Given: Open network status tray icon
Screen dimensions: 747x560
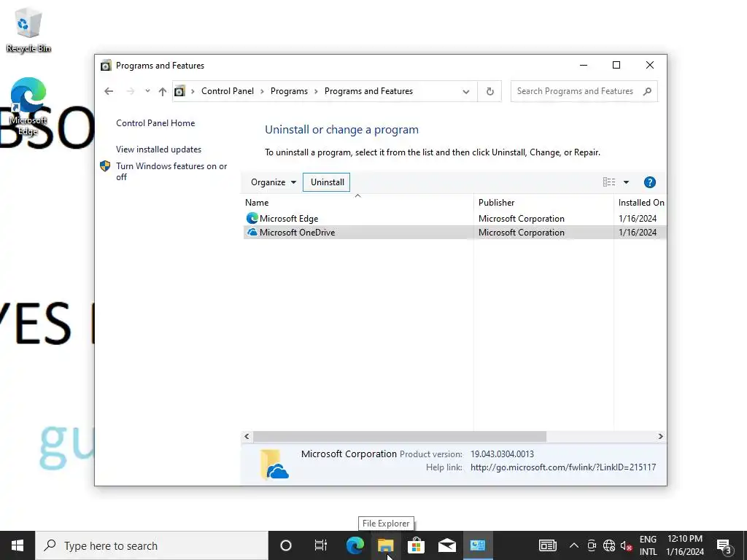Looking at the screenshot, I should tap(609, 545).
